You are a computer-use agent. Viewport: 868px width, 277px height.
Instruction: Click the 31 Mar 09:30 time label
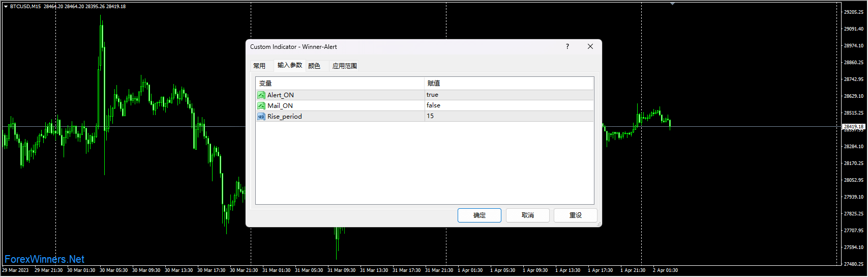[341, 270]
